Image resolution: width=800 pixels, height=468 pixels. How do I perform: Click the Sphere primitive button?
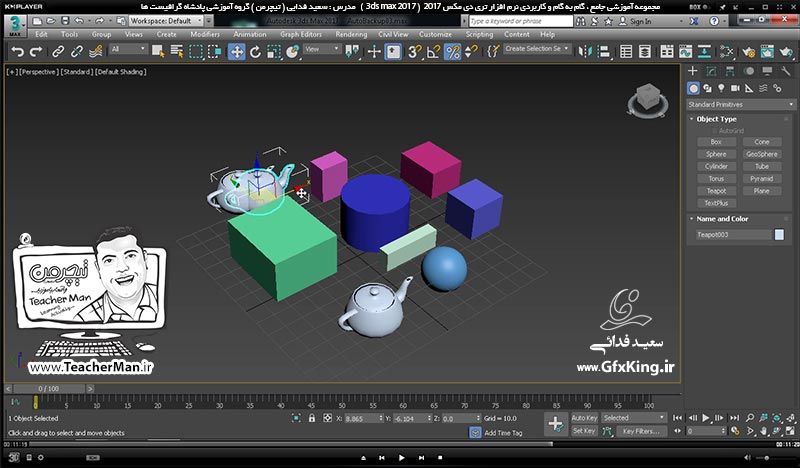pyautogui.click(x=716, y=154)
